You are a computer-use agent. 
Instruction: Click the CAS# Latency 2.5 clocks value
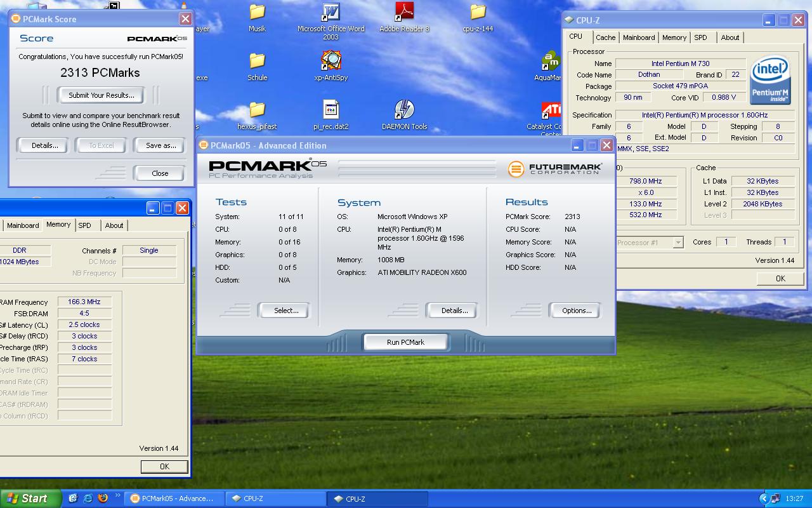point(85,325)
